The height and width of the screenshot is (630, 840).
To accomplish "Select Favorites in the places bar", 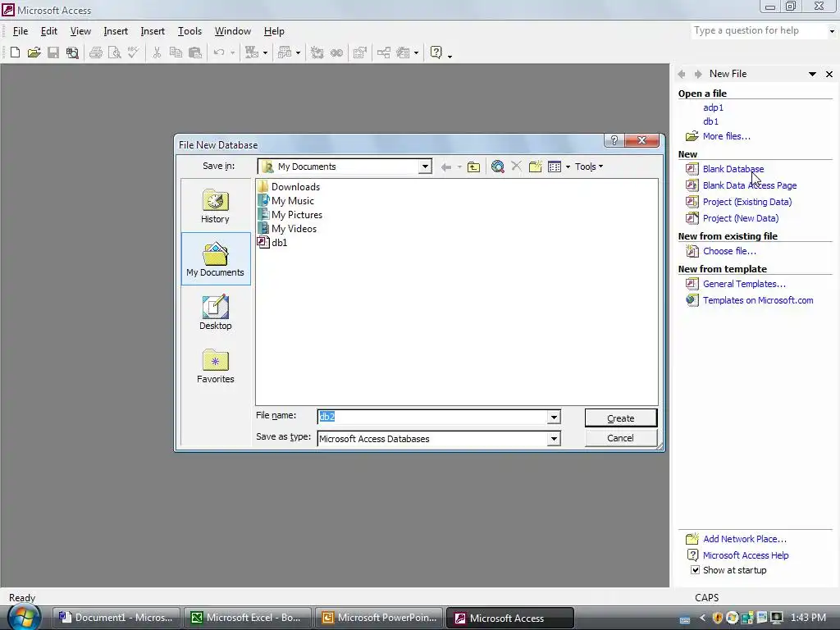I will [x=216, y=366].
